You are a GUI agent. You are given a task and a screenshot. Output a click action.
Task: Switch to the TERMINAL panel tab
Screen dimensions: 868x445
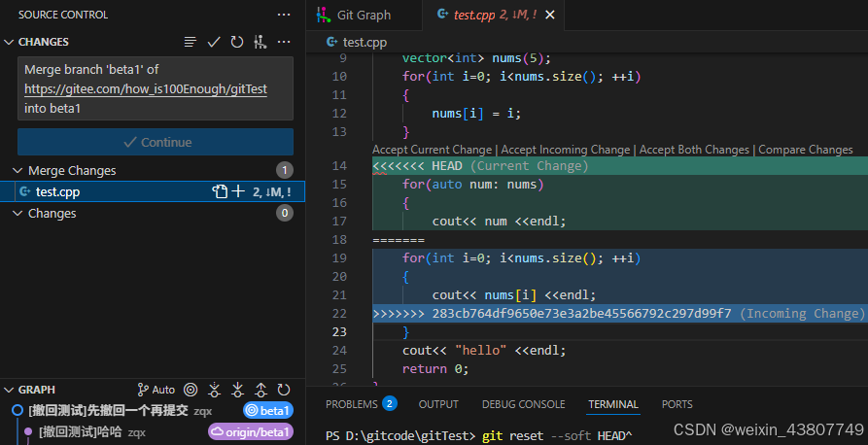(x=613, y=404)
